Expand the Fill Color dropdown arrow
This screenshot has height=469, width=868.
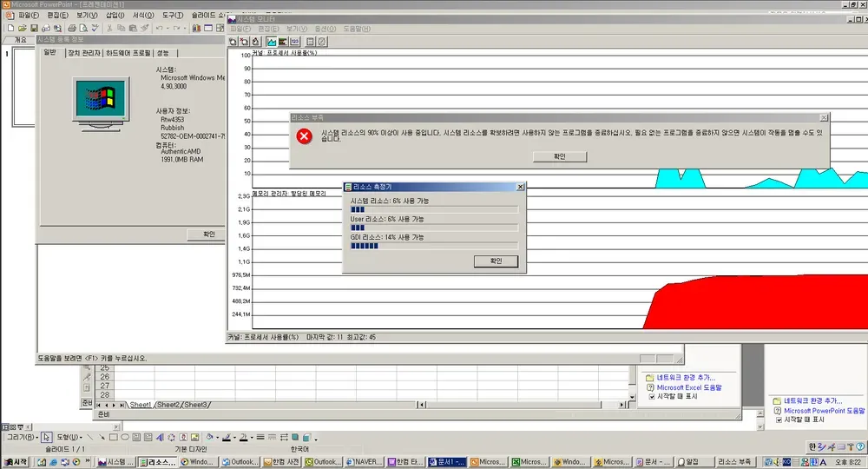(x=218, y=438)
